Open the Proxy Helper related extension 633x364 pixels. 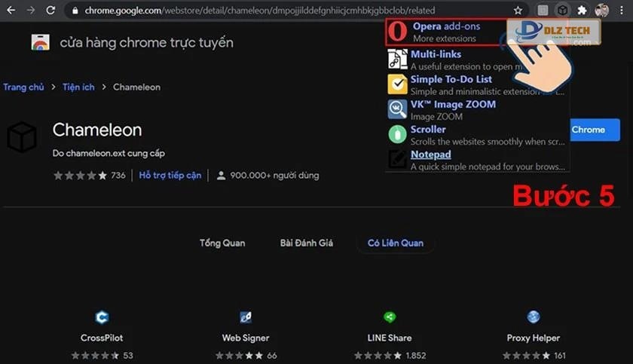point(534,338)
